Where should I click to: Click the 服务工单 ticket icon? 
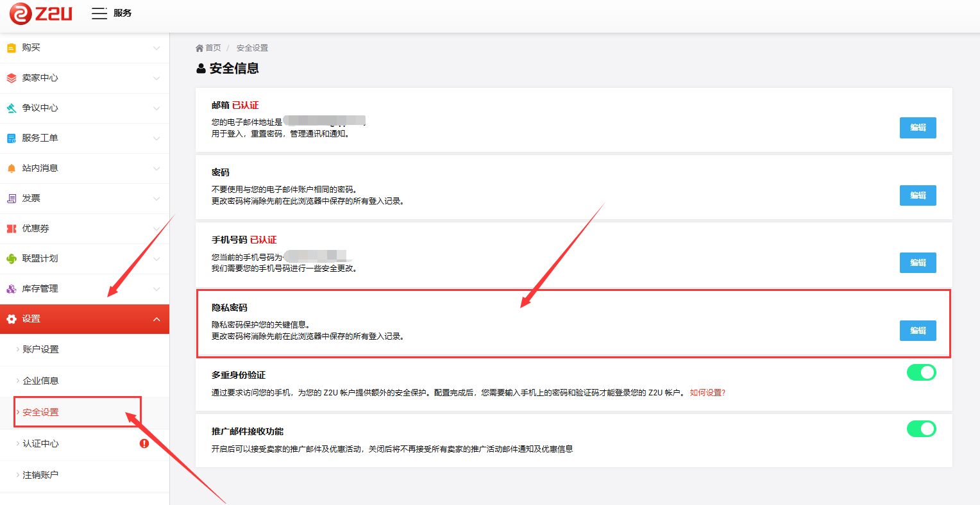point(11,138)
